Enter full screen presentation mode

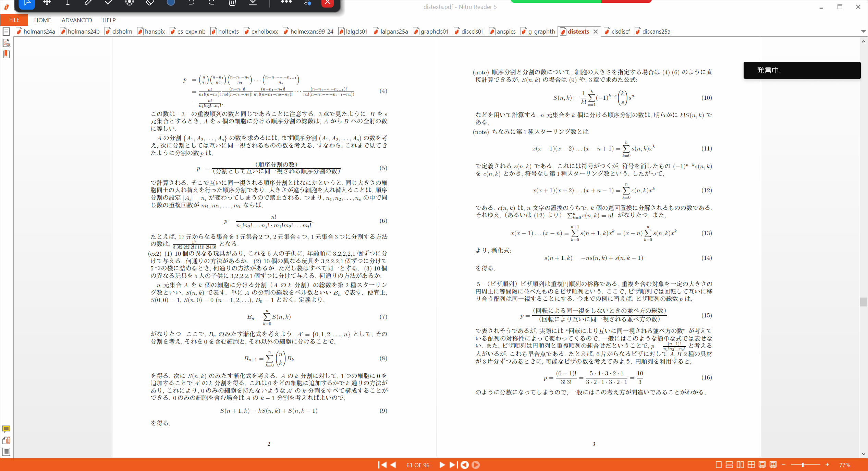click(762, 465)
